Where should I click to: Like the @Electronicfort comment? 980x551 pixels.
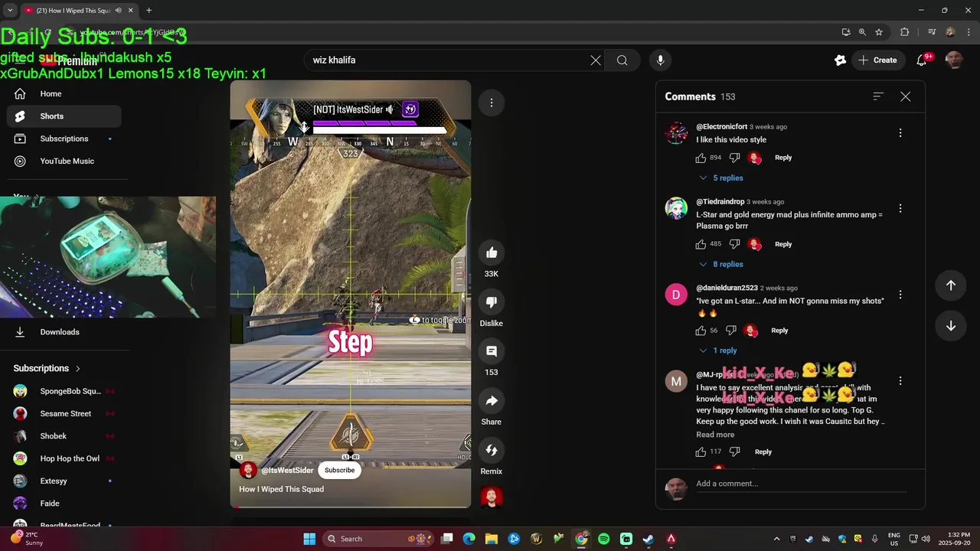(x=701, y=158)
